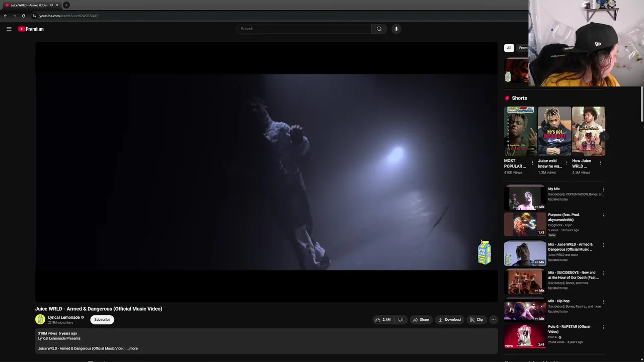
Task: Select the From filter chip
Action: pos(523,48)
